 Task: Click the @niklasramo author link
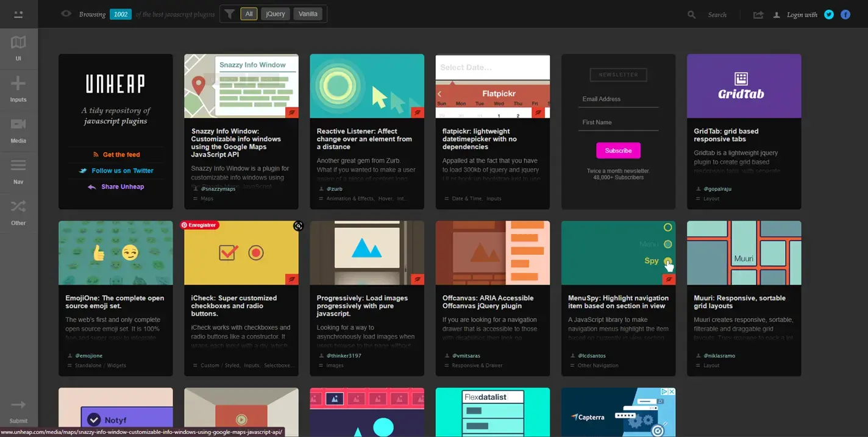pos(720,356)
